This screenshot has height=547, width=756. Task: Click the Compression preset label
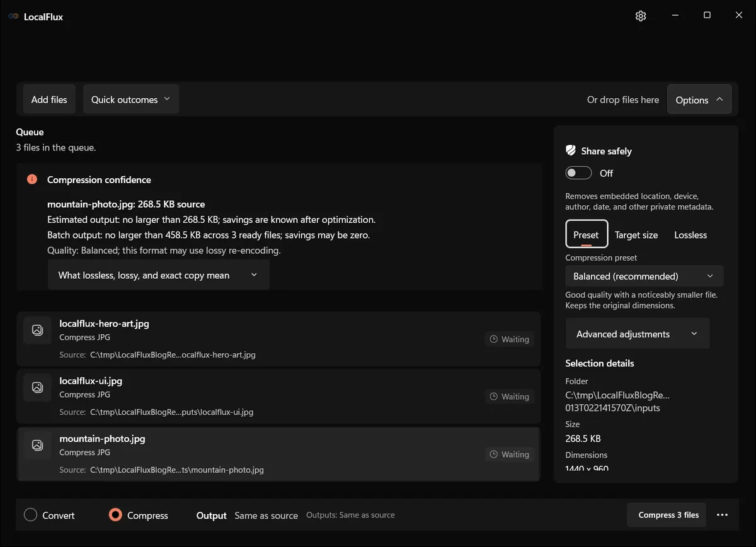tap(601, 257)
